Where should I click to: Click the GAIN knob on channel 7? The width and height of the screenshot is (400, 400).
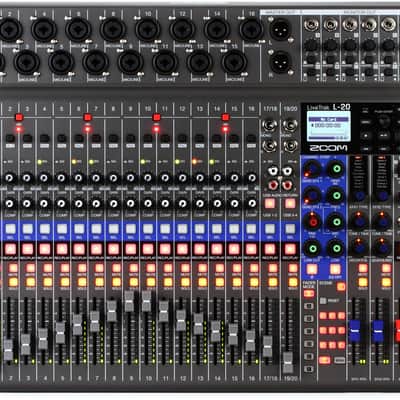[x=96, y=178]
